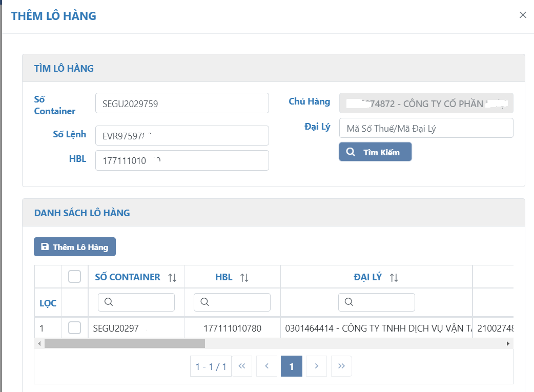Click sort arrows beside HBL column header
The image size is (534, 392).
tap(244, 278)
